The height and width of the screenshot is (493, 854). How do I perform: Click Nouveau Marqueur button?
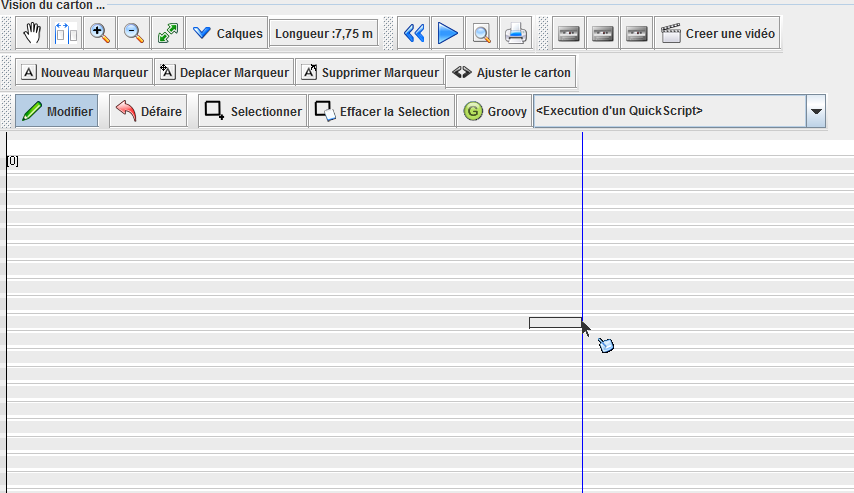point(85,73)
